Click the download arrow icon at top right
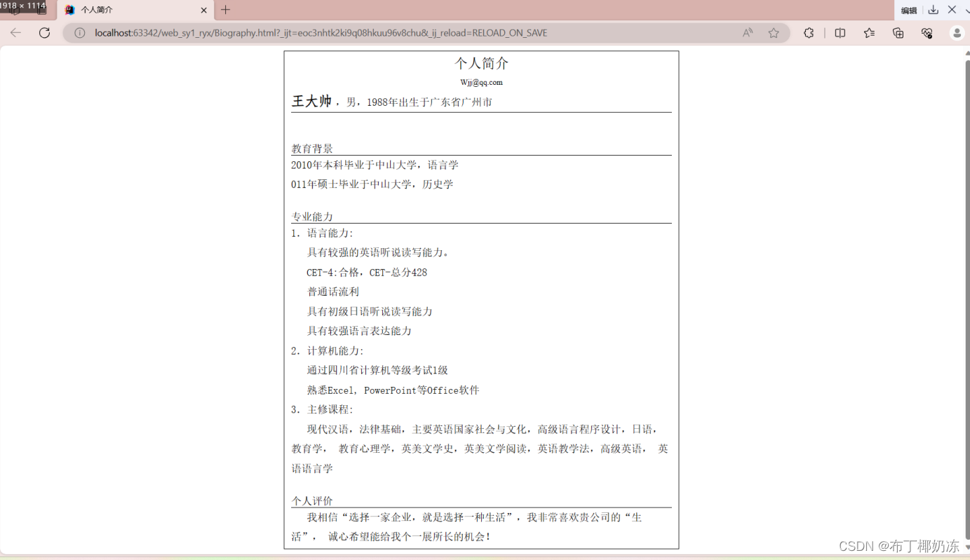The width and height of the screenshot is (970, 560). (x=933, y=10)
